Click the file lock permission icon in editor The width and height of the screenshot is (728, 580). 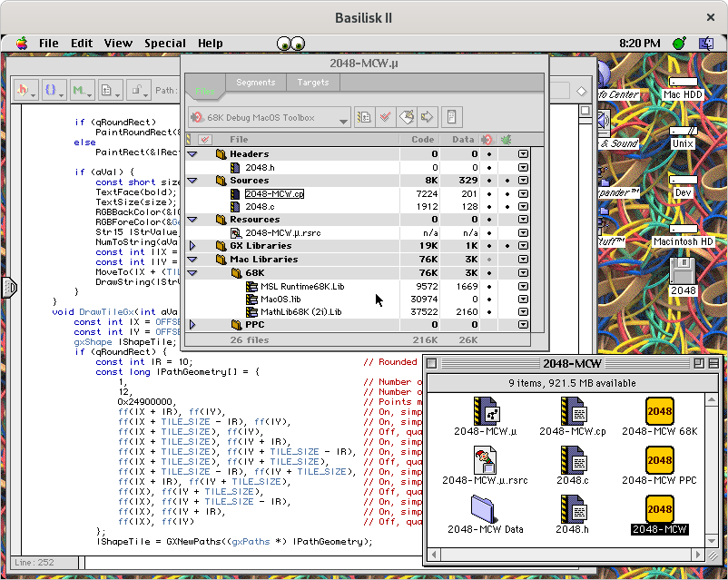pos(138,90)
